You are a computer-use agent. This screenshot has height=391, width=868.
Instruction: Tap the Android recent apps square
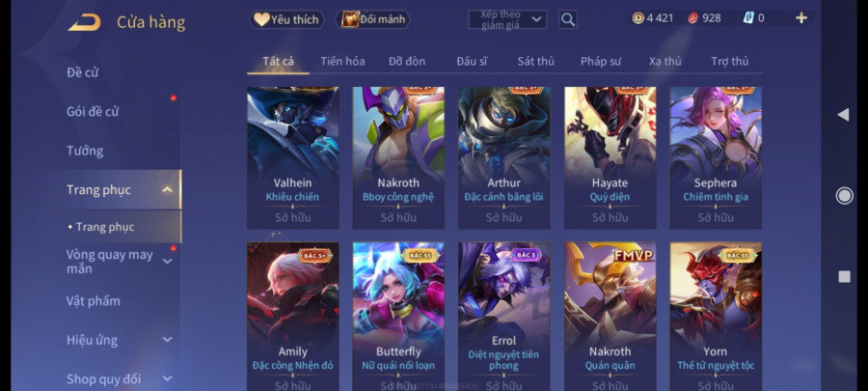pyautogui.click(x=844, y=276)
